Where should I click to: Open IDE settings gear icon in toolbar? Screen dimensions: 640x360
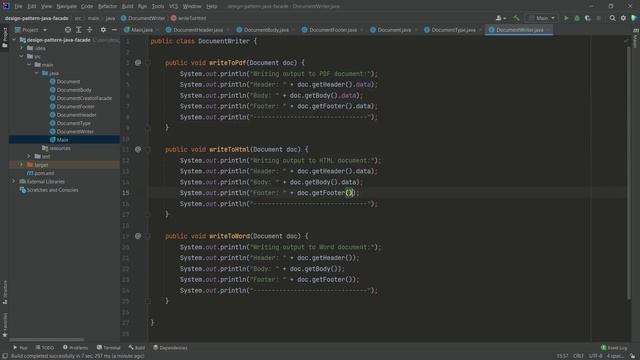click(x=623, y=18)
